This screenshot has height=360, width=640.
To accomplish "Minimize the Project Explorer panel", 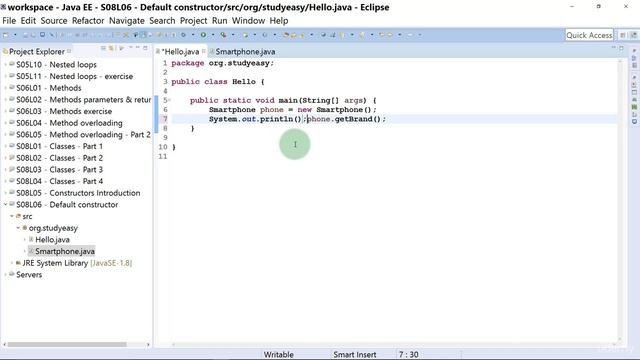I will pyautogui.click(x=138, y=48).
